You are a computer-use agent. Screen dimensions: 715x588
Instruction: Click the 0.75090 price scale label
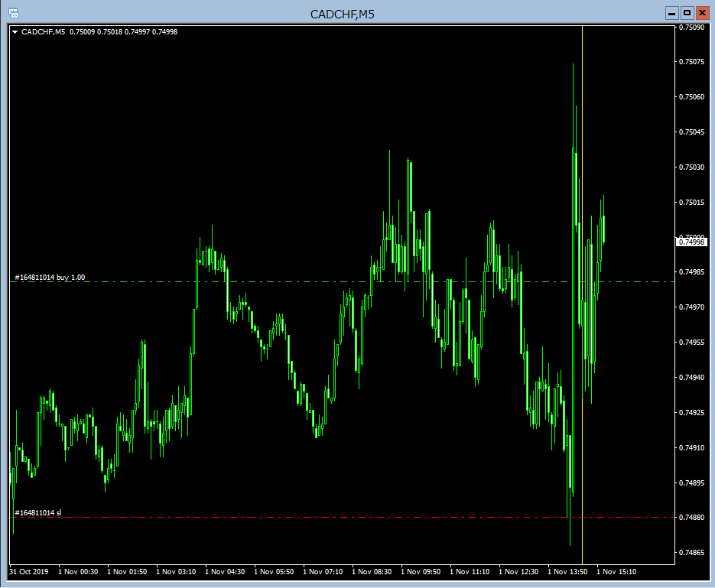(x=691, y=28)
